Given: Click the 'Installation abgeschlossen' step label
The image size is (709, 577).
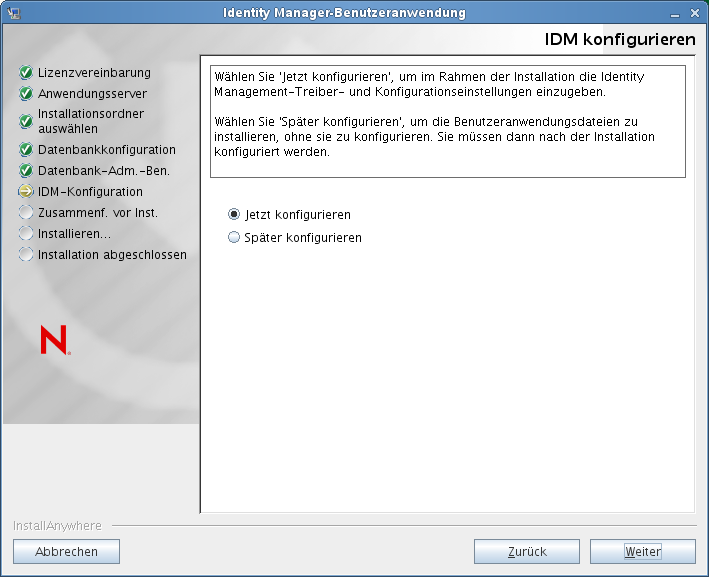Looking at the screenshot, I should click(112, 255).
